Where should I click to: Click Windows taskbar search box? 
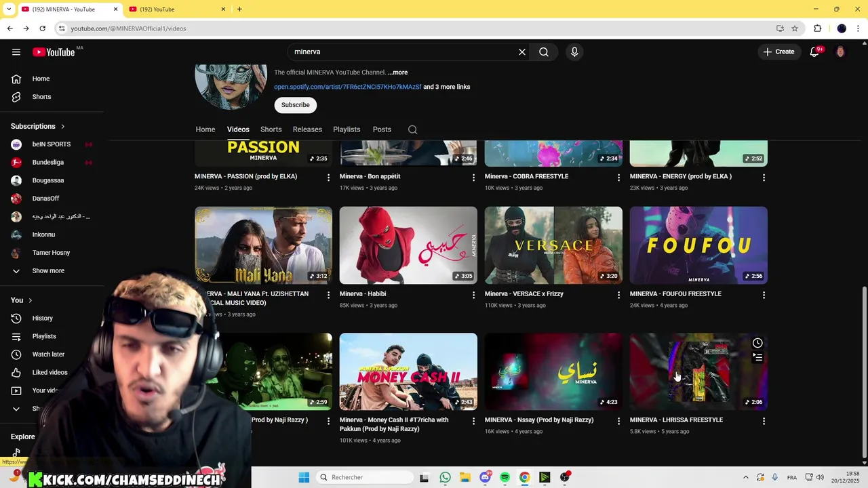click(365, 477)
